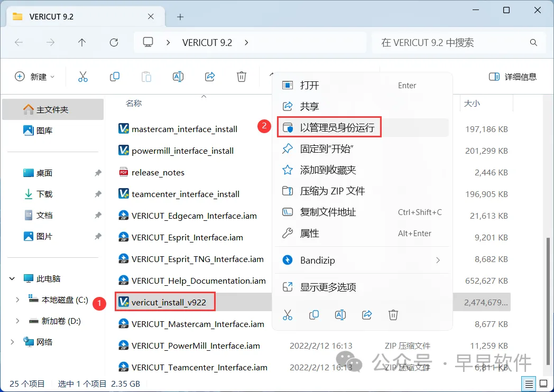Open 主文件夹 in sidebar
Screen dimensions: 554x392
(x=53, y=109)
